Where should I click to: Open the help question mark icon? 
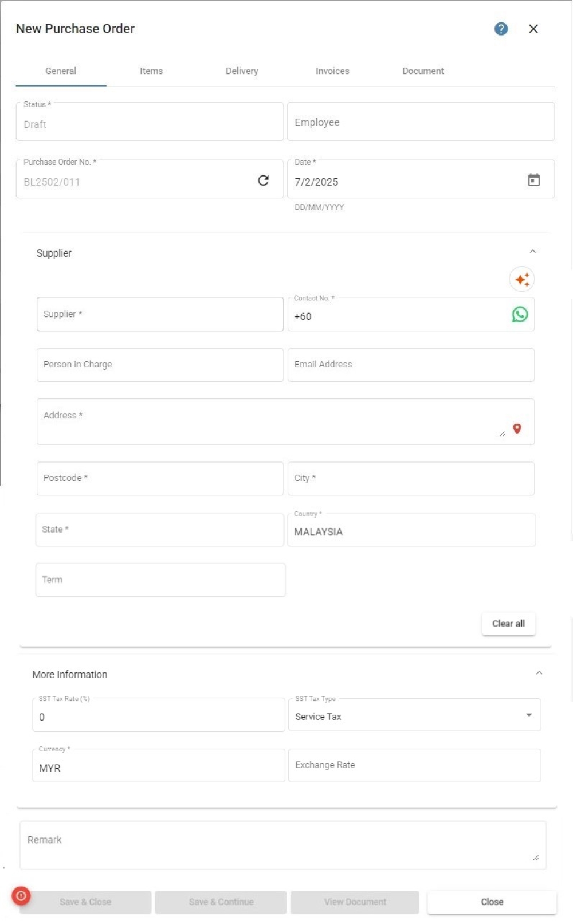pos(501,29)
